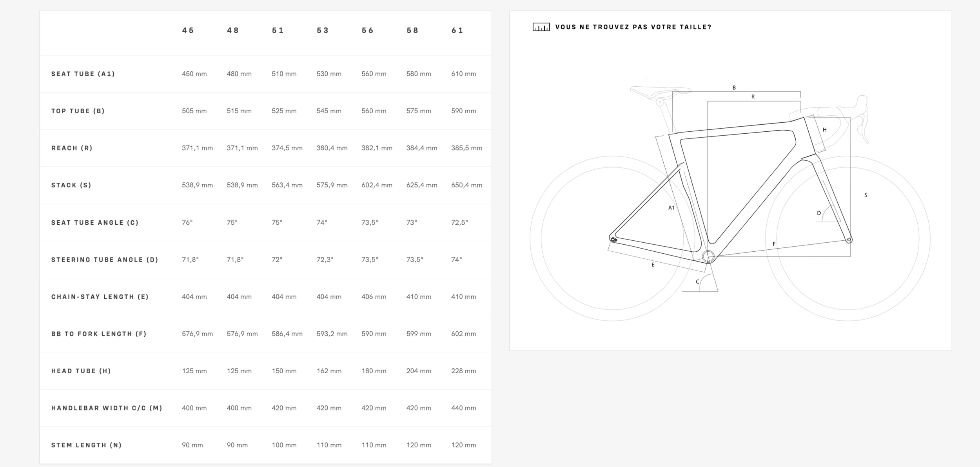Click the Reach (R) row label
This screenshot has width=980, height=467.
[x=72, y=148]
